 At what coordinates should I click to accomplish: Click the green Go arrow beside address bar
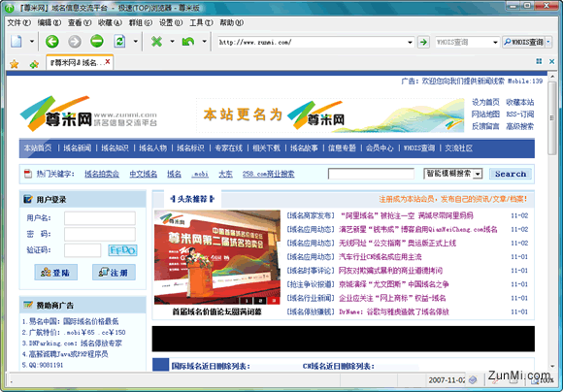[x=423, y=42]
